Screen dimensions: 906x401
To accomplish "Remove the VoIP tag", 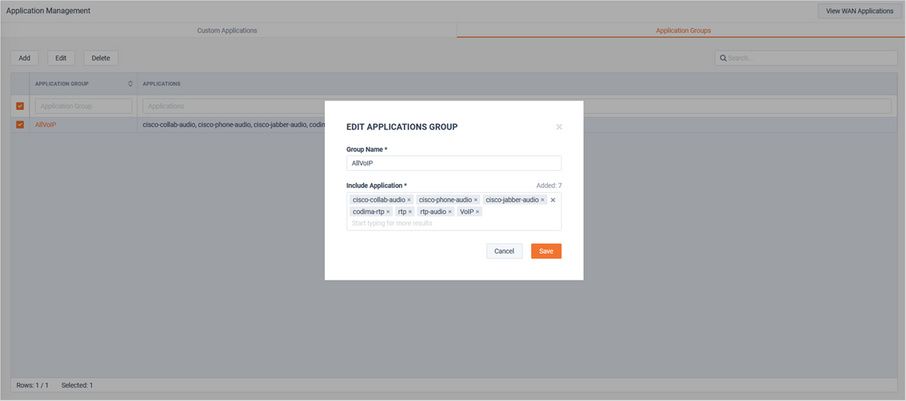I will point(477,212).
